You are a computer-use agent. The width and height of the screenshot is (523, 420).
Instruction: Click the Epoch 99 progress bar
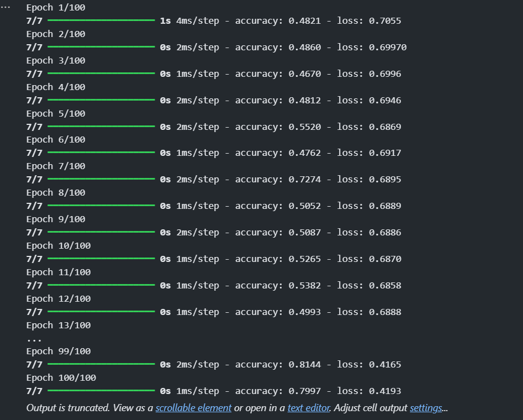102,364
